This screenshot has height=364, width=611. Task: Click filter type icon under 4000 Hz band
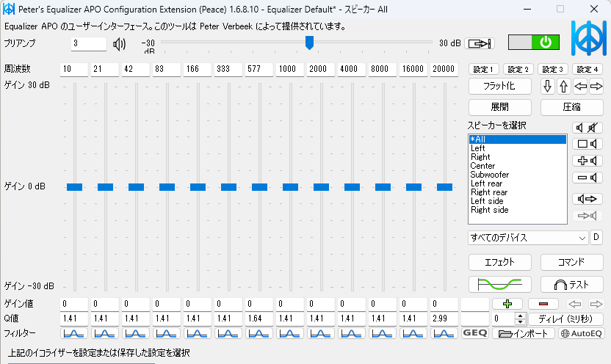pyautogui.click(x=351, y=333)
